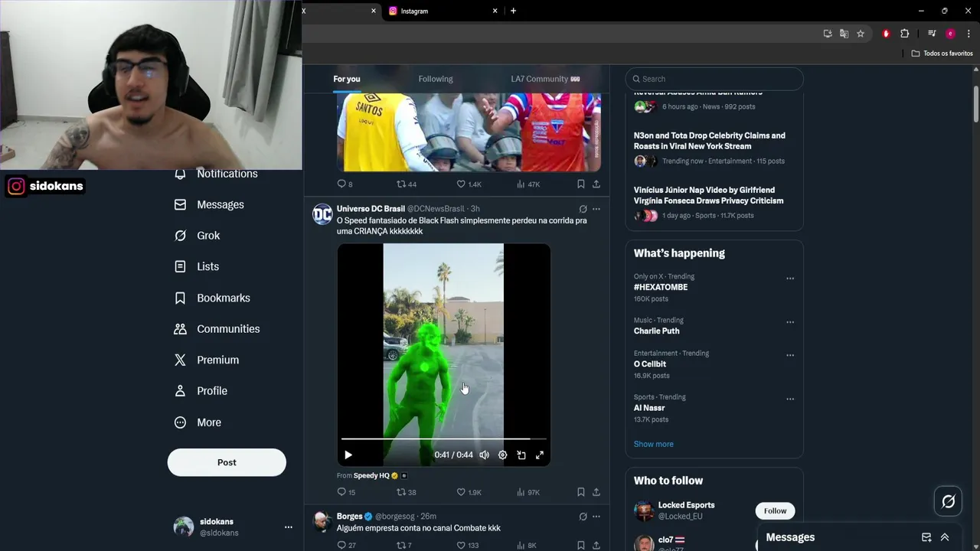Open the Instagram browser tab
This screenshot has height=551, width=980.
click(442, 11)
